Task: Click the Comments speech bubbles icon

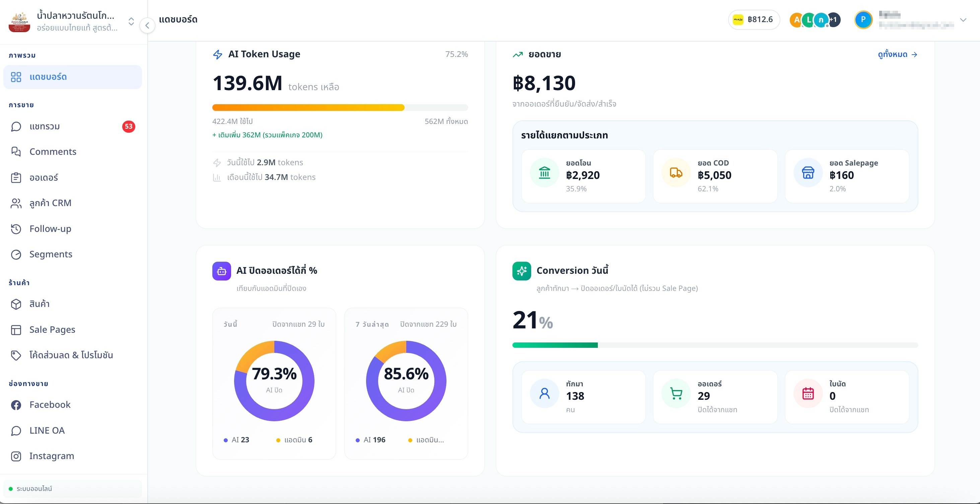Action: point(16,151)
